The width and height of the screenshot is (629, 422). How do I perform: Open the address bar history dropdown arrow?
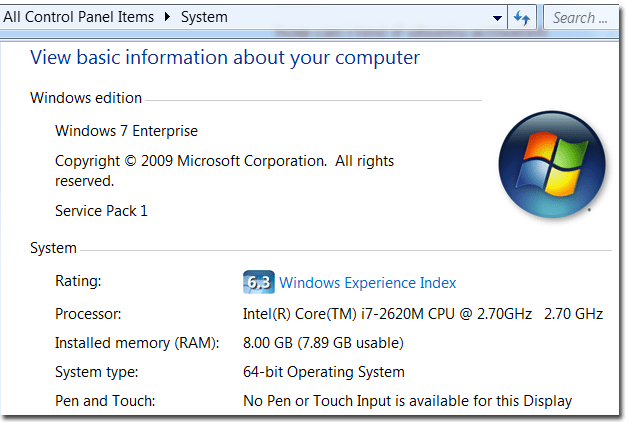497,18
